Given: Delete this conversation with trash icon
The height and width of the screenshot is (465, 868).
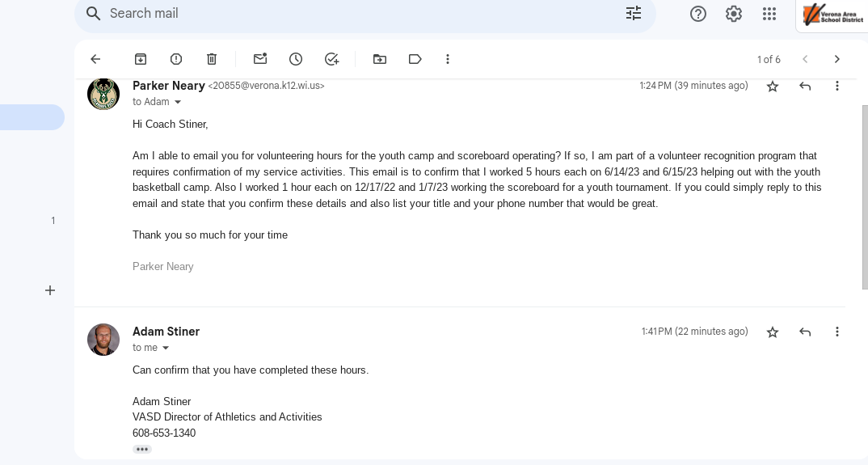Looking at the screenshot, I should pyautogui.click(x=212, y=59).
